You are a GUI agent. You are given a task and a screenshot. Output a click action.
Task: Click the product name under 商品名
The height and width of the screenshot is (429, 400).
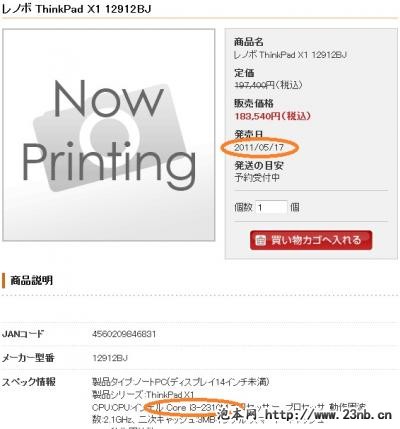290,55
